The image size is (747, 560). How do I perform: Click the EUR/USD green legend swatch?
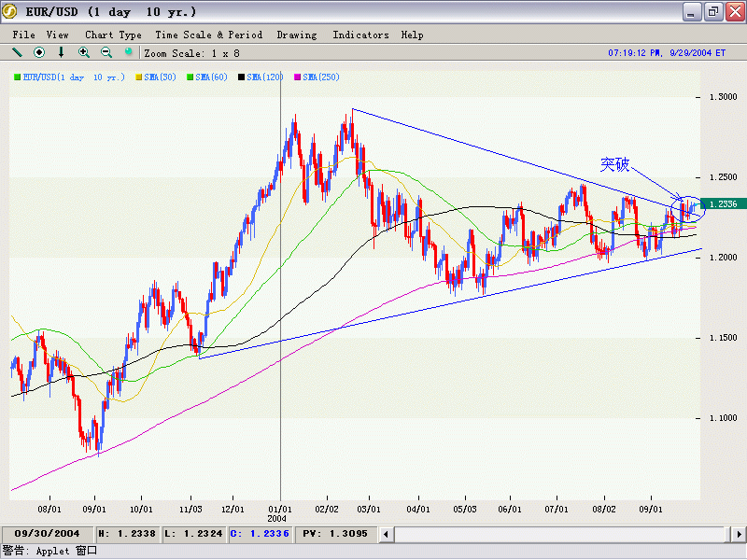pos(17,77)
